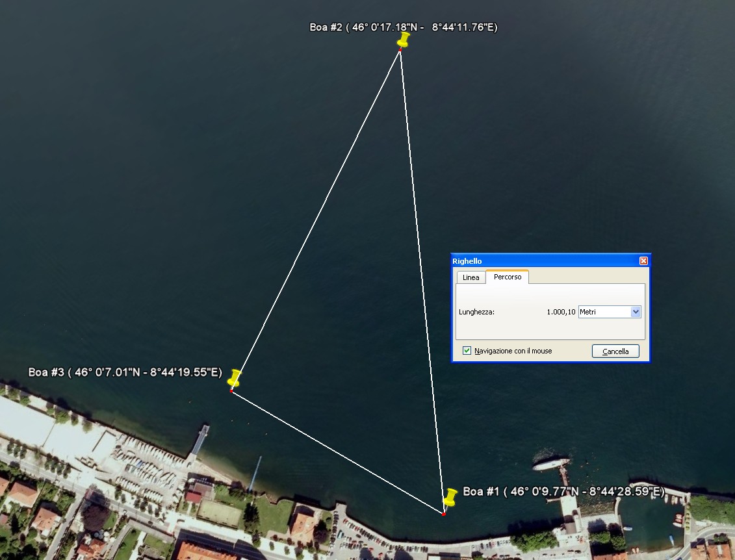This screenshot has height=560, width=735.
Task: Click the Boa #3 yellow pushpin
Action: pyautogui.click(x=235, y=378)
